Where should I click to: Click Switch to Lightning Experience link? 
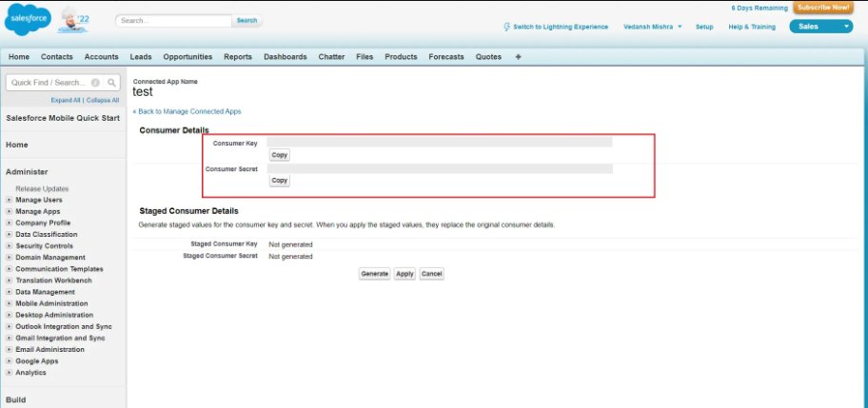pyautogui.click(x=561, y=27)
